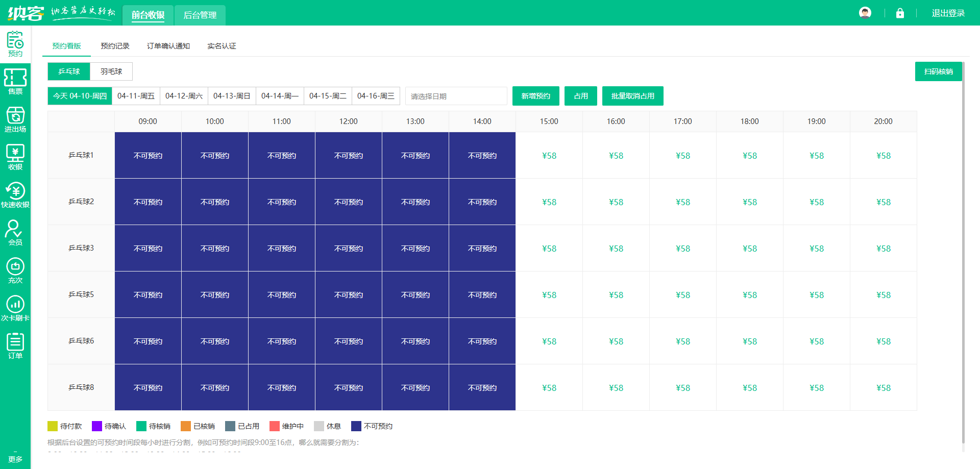Click the 不可预约 dark blue legend swatch
Image resolution: width=980 pixels, height=469 pixels.
tap(356, 426)
